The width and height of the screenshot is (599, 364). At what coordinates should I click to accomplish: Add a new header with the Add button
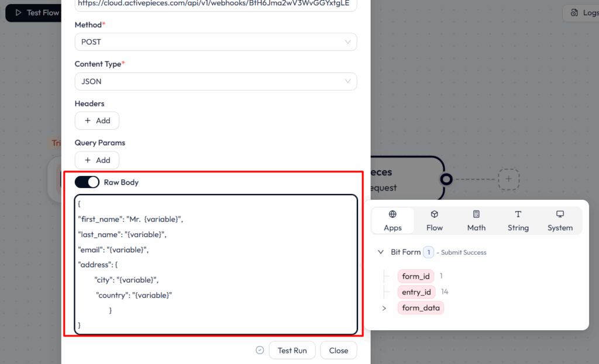click(97, 120)
